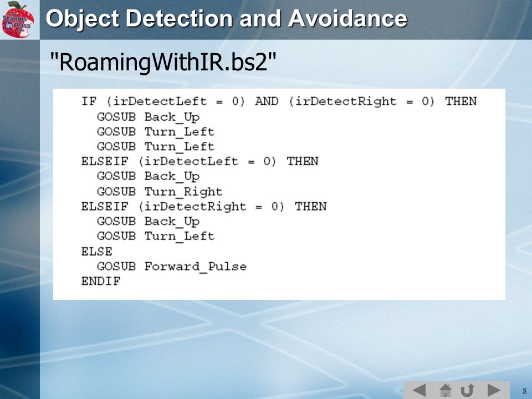The image size is (532, 399).
Task: Click the IF line with AND condition
Action: coord(279,101)
